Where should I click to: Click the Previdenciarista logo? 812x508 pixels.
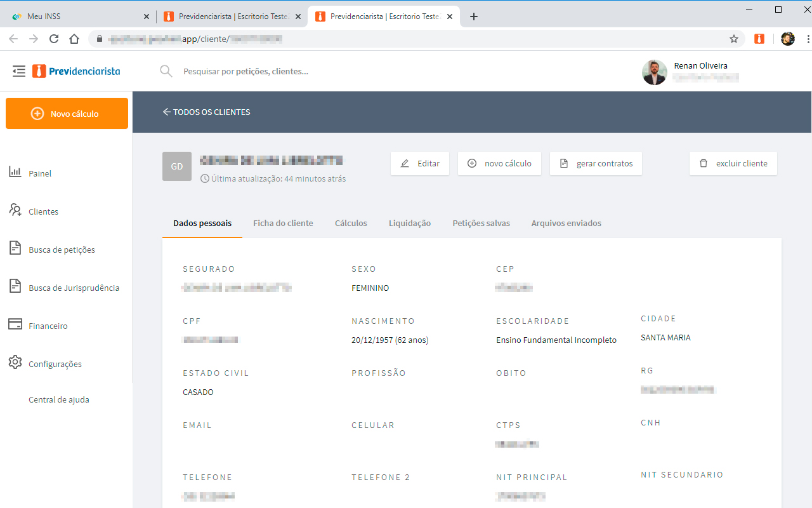[75, 71]
